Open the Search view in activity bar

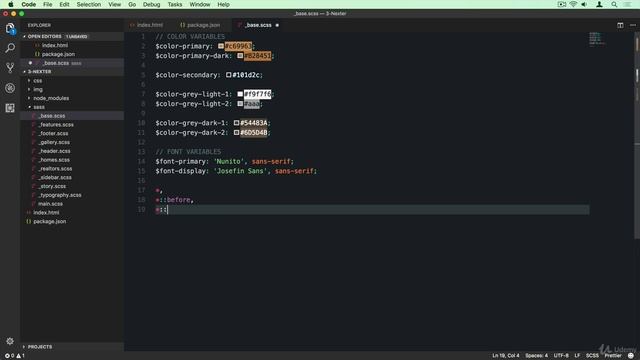click(x=10, y=48)
